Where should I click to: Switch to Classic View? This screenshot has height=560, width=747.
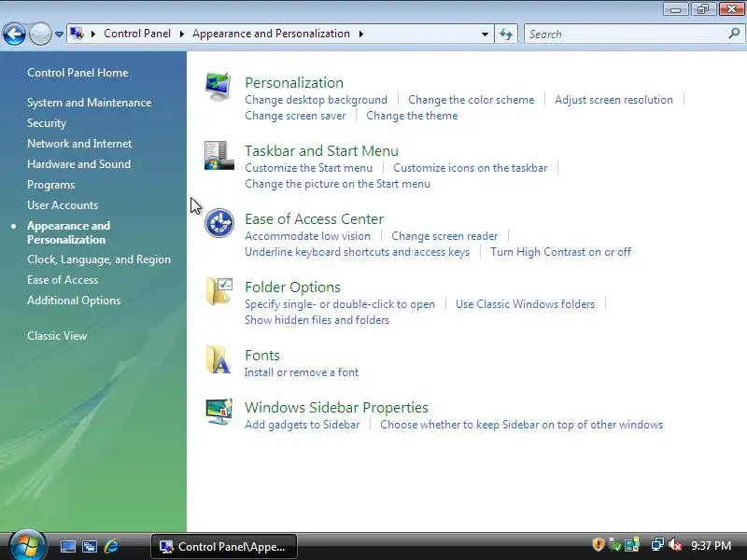coord(57,336)
